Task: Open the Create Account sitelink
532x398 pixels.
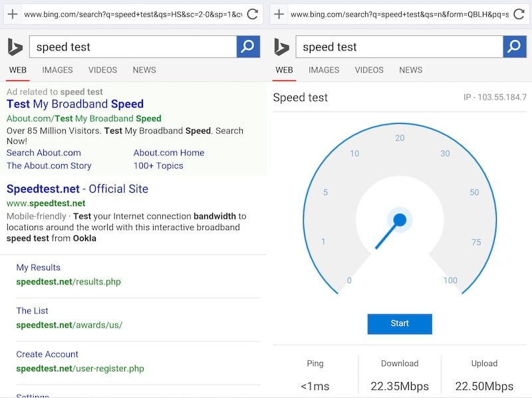Action: [47, 354]
